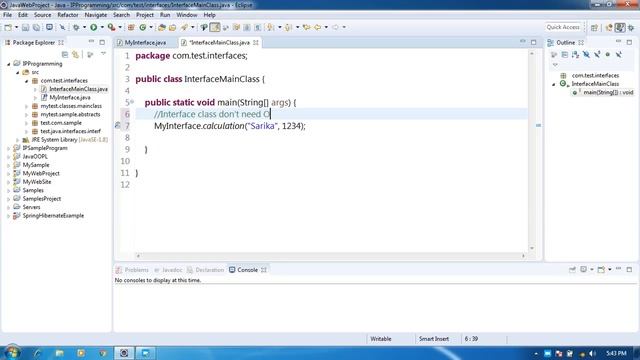The image size is (640, 360).
Task: Collapse all in Package Explorer
Action: click(x=64, y=54)
